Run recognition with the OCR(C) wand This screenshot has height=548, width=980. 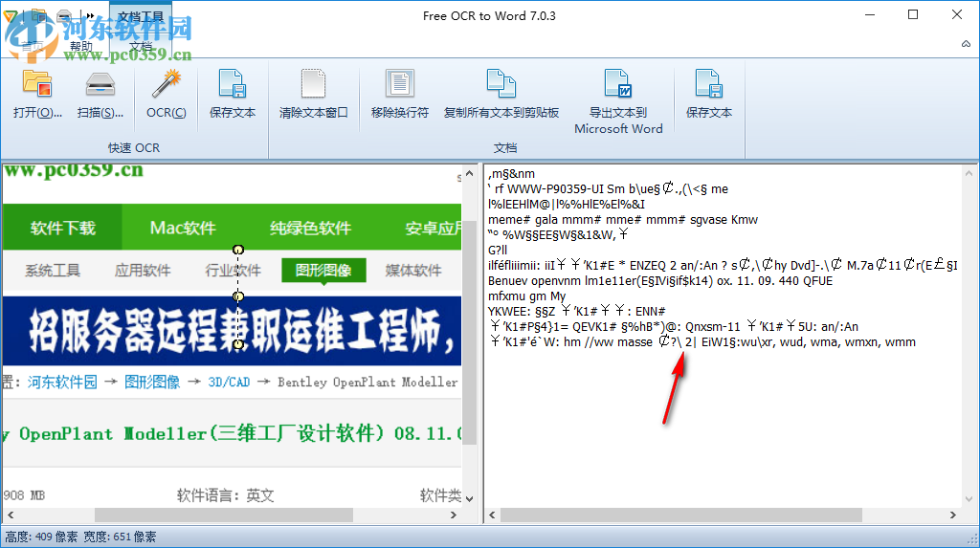(x=166, y=95)
